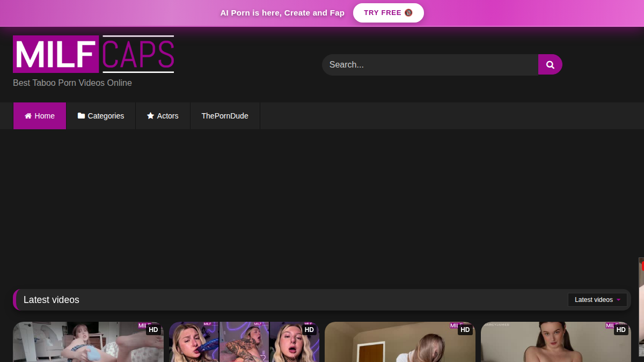
Task: Open the MILF CAPS site logo
Action: pos(93,54)
